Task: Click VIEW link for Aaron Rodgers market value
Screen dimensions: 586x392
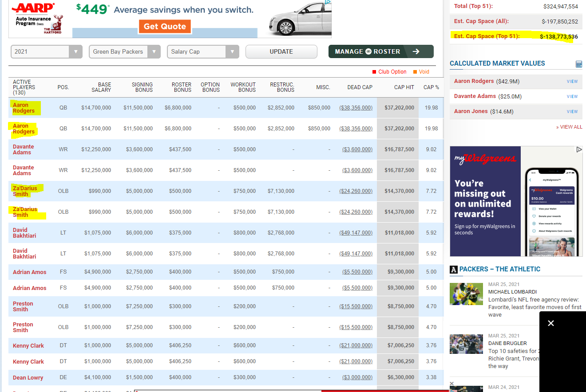Action: click(572, 82)
